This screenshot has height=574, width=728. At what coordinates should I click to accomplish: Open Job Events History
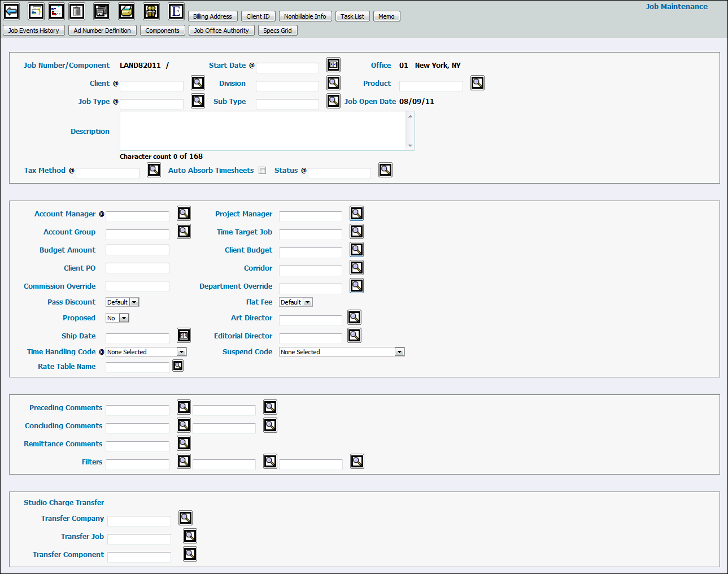point(34,31)
